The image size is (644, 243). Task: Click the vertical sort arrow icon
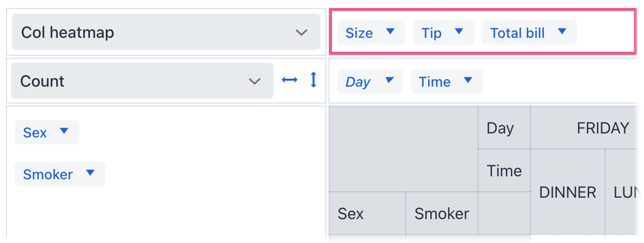tap(314, 80)
